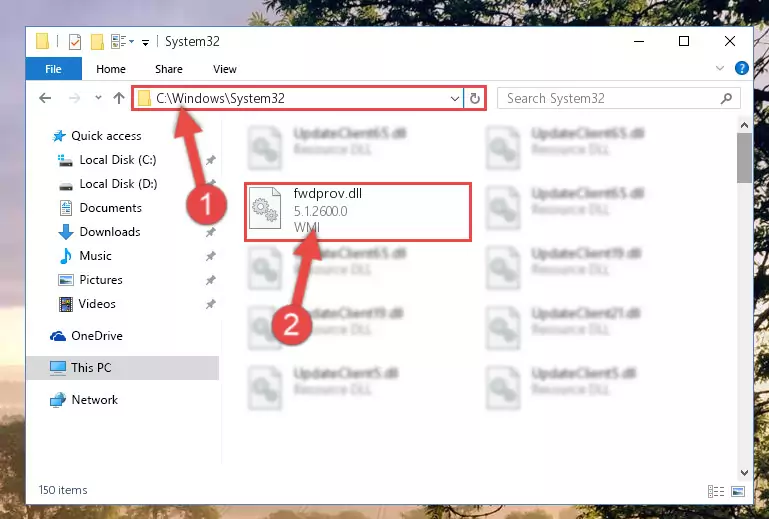Switch to the Share ribbon tab
The width and height of the screenshot is (769, 519).
click(169, 69)
